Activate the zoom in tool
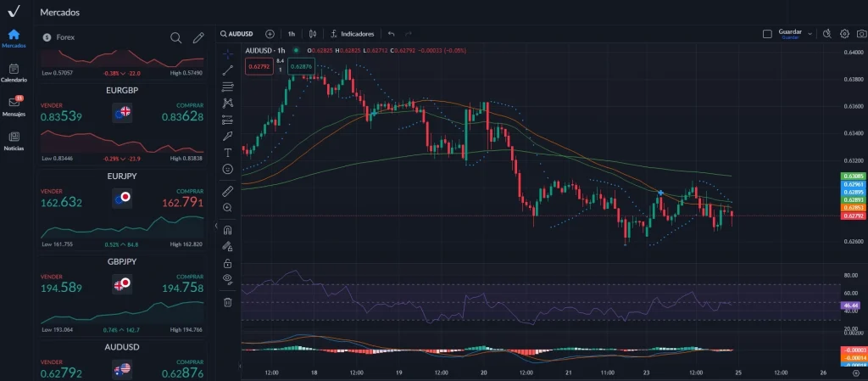The height and width of the screenshot is (381, 868). pos(227,208)
